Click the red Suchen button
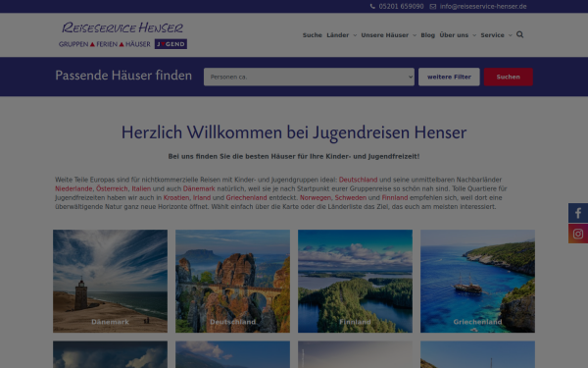Viewport: 588px width, 368px height. click(x=508, y=77)
